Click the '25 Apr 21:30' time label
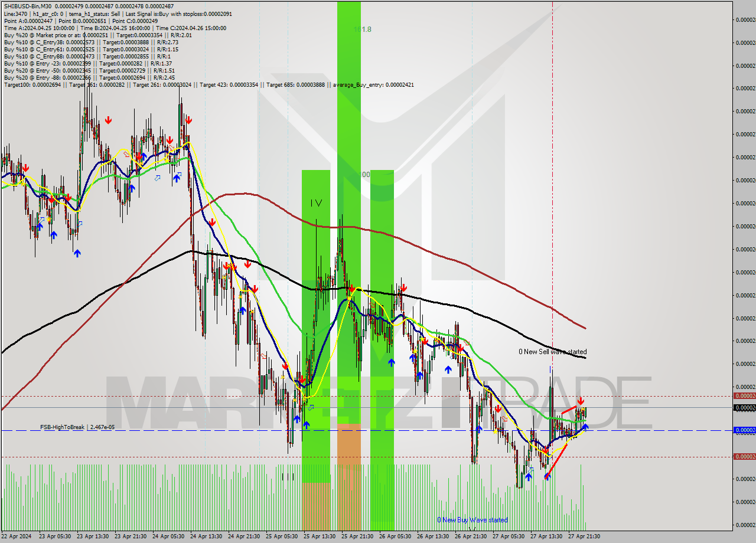Viewport: 756px width, 543px height. coord(357,537)
